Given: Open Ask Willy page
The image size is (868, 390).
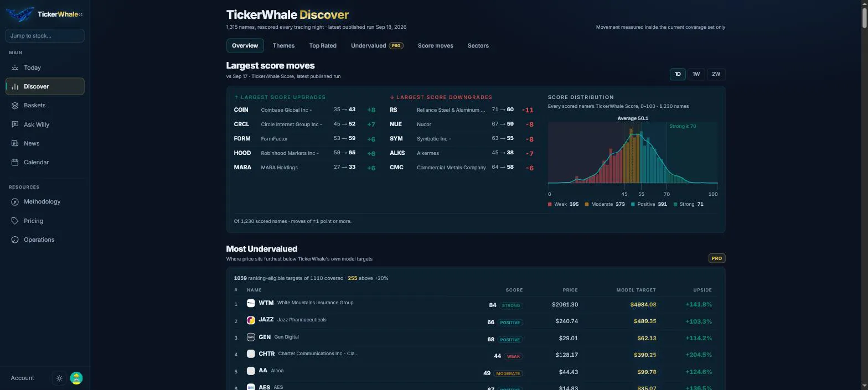Looking at the screenshot, I should click(x=45, y=124).
